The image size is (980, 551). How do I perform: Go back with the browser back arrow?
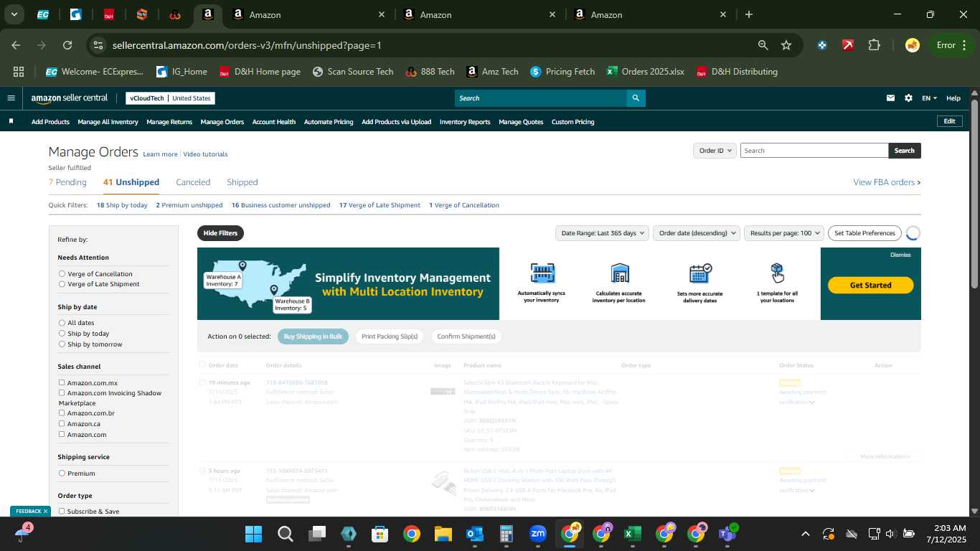point(16,45)
